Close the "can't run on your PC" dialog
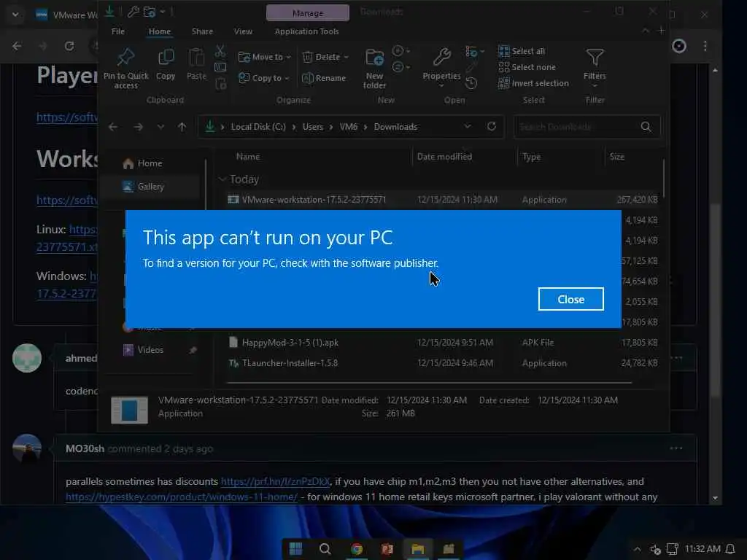The width and height of the screenshot is (747, 560). 570,299
